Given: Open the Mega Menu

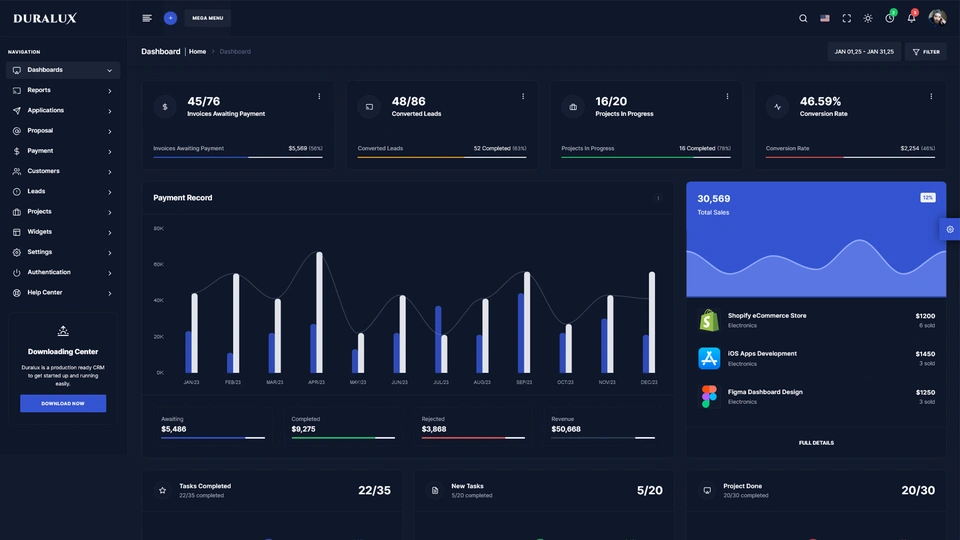Looking at the screenshot, I should coord(208,18).
